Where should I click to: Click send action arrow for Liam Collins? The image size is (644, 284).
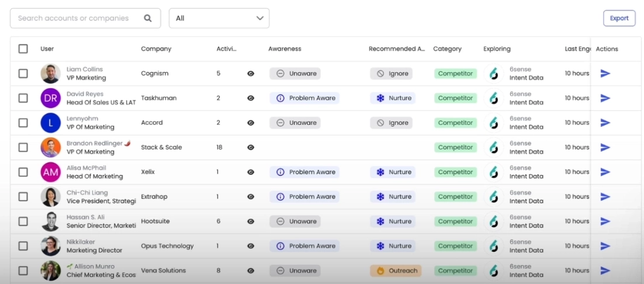605,74
